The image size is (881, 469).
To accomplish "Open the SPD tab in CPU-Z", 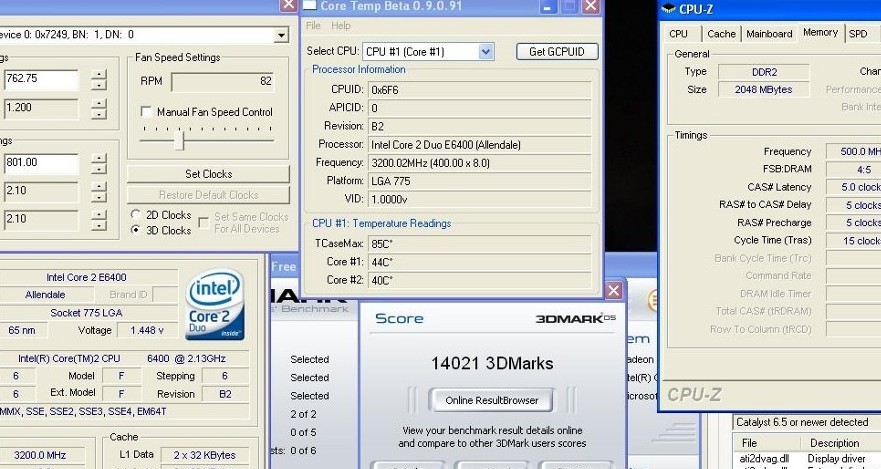I will click(858, 34).
